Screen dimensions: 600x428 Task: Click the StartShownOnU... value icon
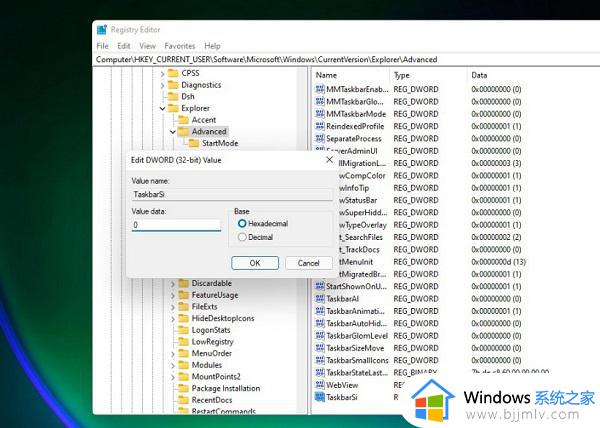[320, 286]
